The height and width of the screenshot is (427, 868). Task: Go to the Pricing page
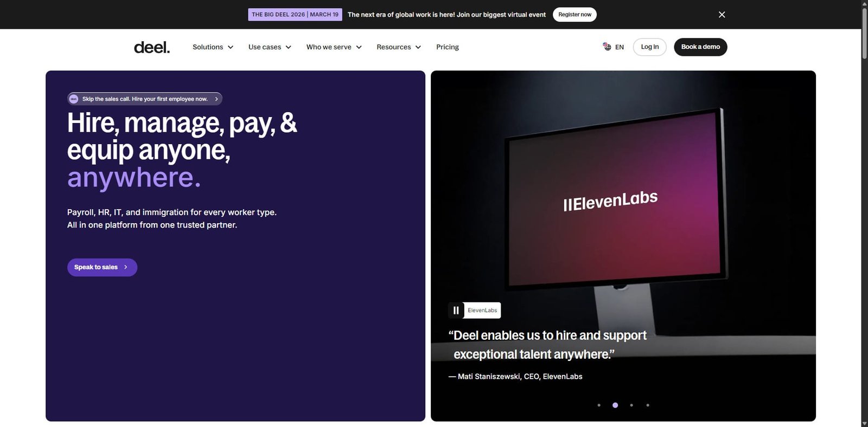point(448,47)
